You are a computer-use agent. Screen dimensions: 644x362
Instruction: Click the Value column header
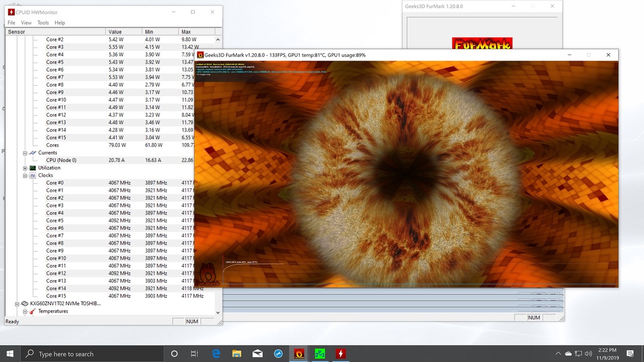[x=124, y=31]
